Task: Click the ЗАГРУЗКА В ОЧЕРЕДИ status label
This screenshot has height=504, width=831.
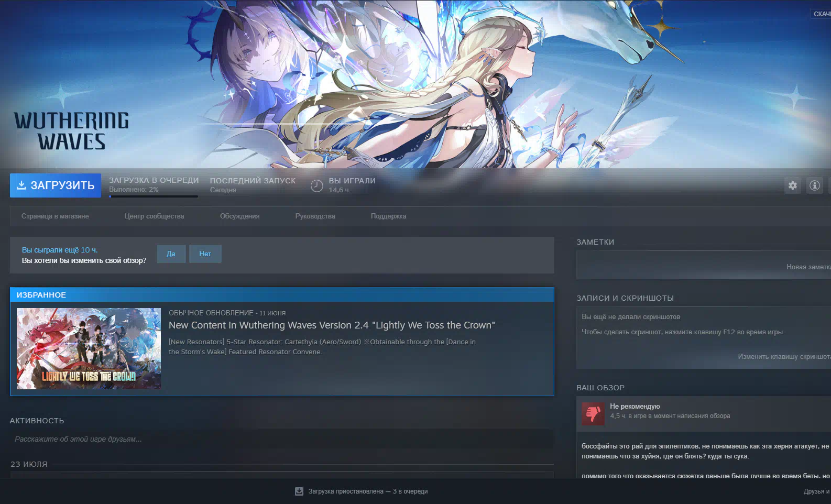Action: pyautogui.click(x=154, y=180)
